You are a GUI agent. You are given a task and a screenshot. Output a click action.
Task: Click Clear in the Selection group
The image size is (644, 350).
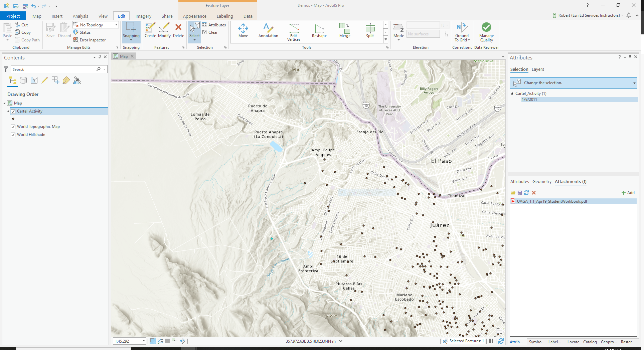pos(211,32)
